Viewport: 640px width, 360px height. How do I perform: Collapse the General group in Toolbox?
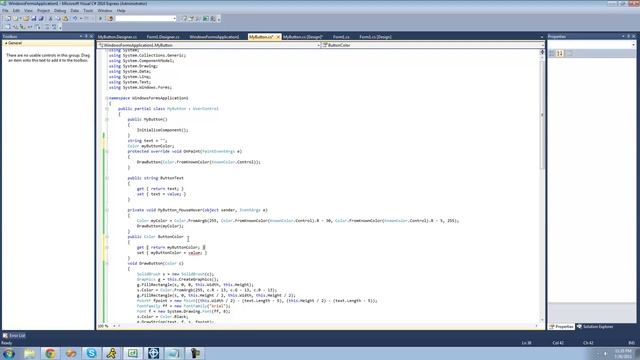click(6, 43)
